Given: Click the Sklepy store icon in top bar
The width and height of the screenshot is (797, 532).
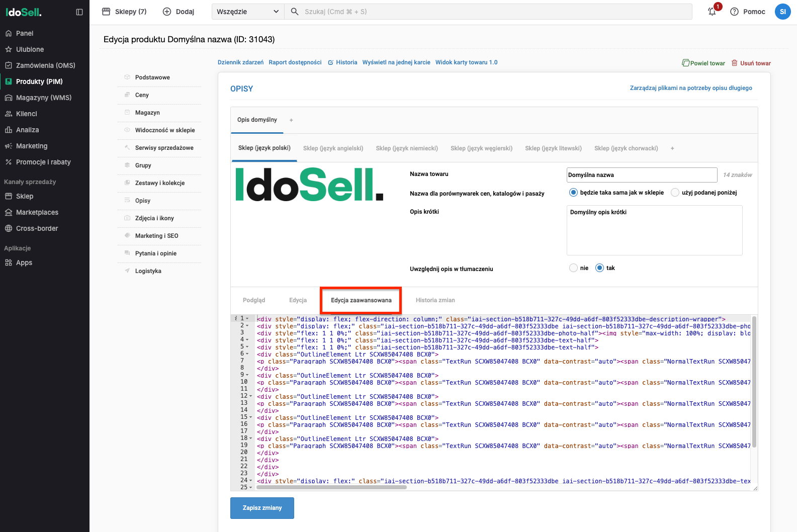Looking at the screenshot, I should 106,12.
